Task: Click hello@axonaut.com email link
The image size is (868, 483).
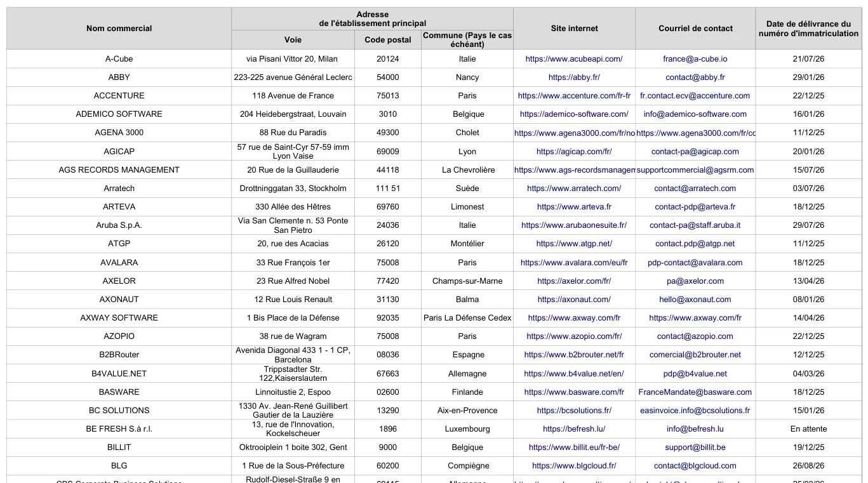Action: coord(695,300)
